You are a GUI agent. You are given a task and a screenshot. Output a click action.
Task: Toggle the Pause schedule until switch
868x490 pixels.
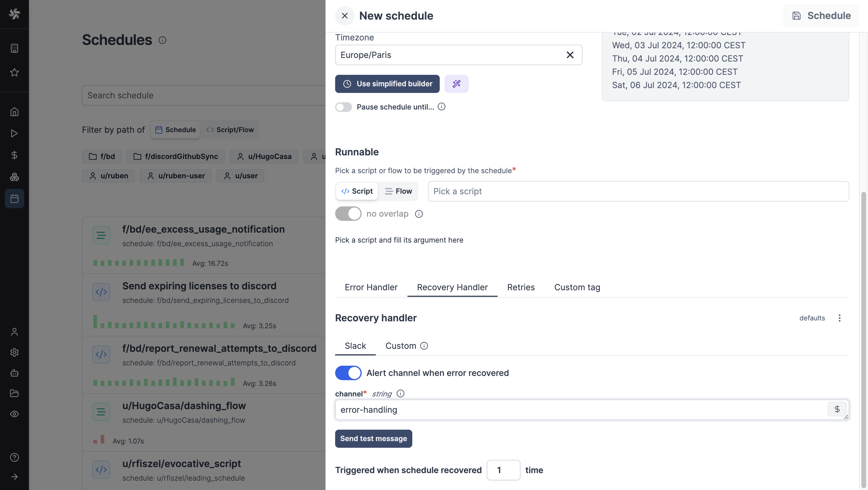coord(343,107)
